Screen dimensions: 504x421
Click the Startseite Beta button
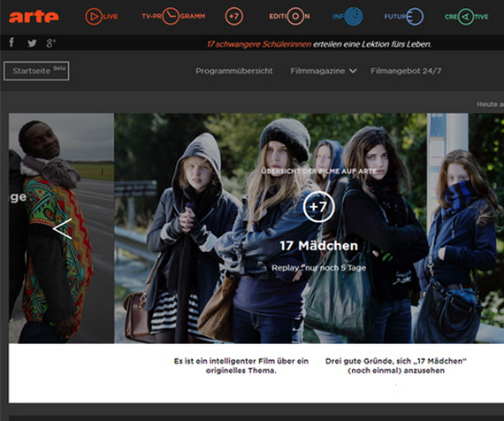coord(36,71)
